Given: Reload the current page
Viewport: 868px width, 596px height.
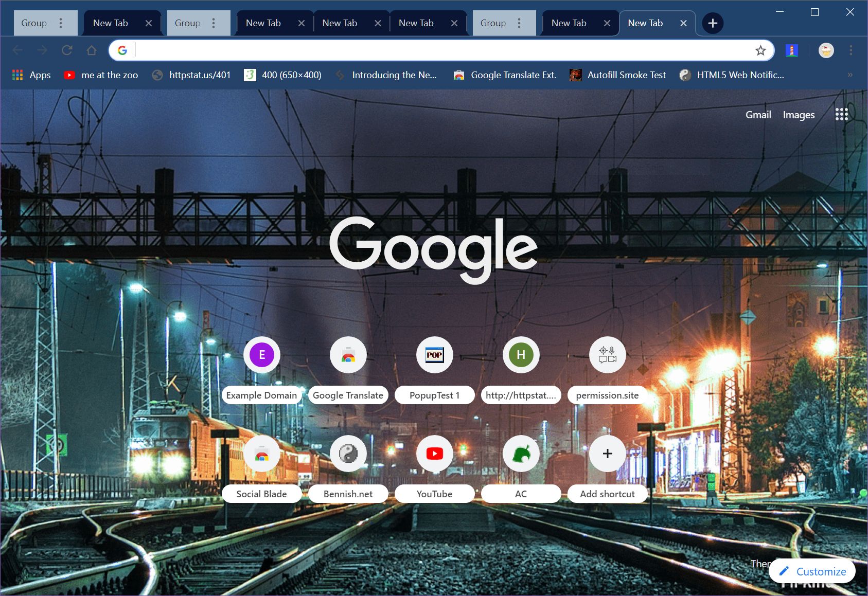Looking at the screenshot, I should [67, 50].
